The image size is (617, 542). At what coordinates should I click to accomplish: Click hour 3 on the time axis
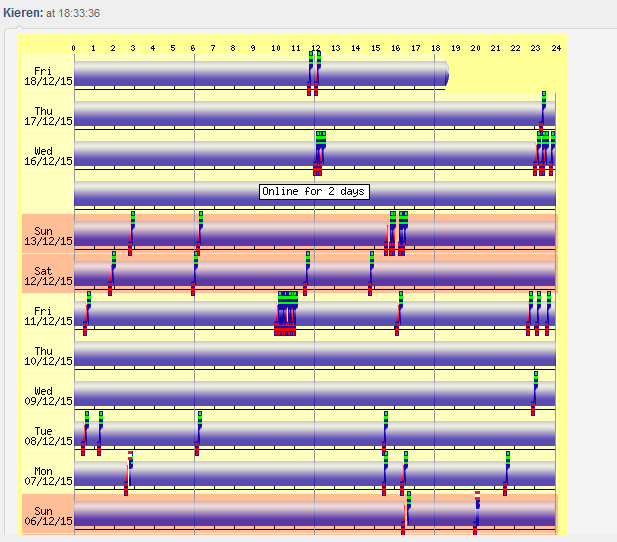[x=133, y=48]
